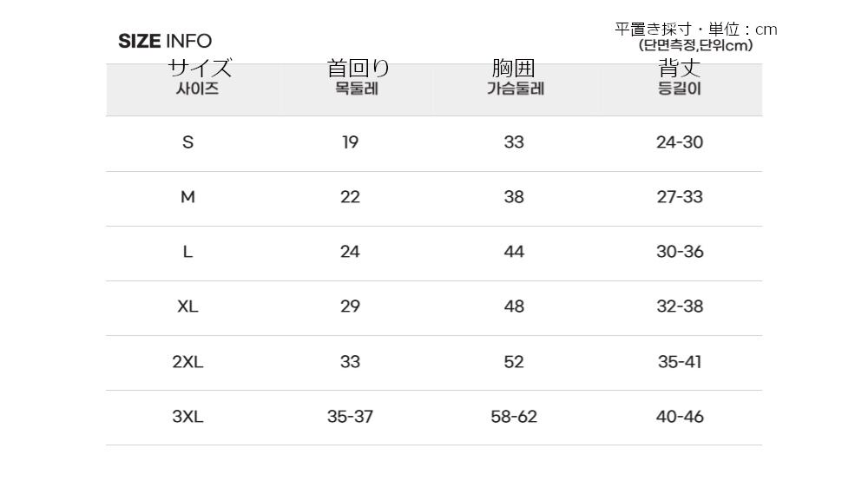
Task: Click neck value 19 in S row
Action: 350,142
